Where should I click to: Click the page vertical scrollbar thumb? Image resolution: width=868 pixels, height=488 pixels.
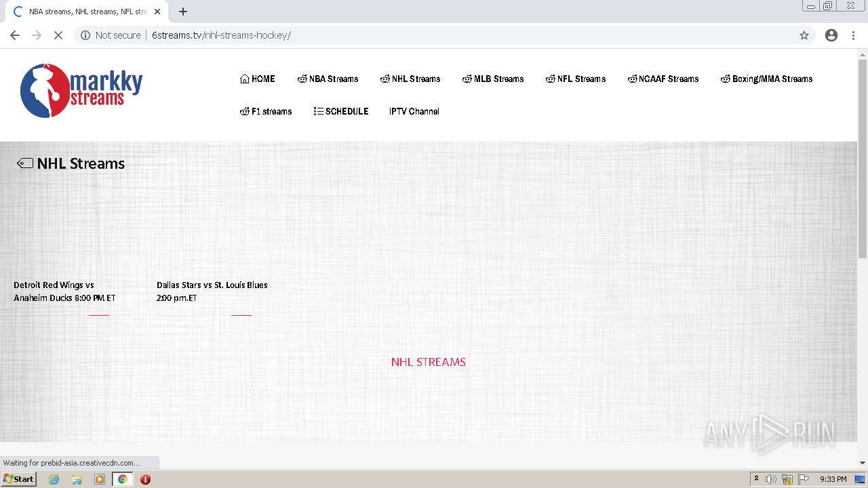click(863, 159)
